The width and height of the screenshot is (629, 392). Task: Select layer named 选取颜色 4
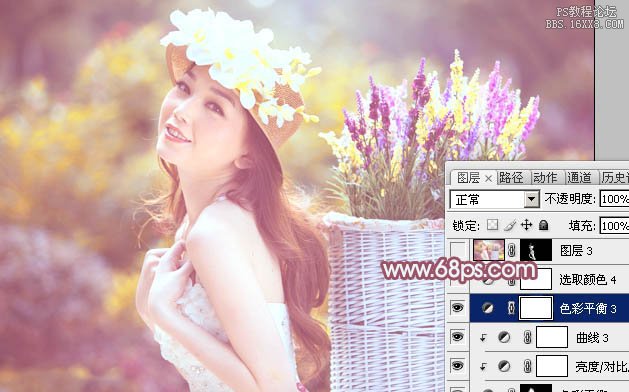pyautogui.click(x=588, y=280)
